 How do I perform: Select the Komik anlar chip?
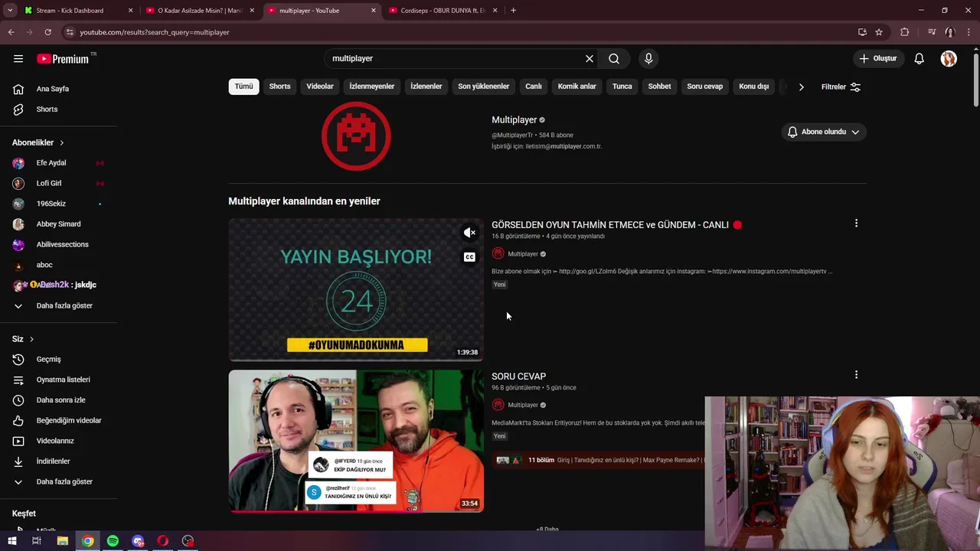(x=577, y=86)
